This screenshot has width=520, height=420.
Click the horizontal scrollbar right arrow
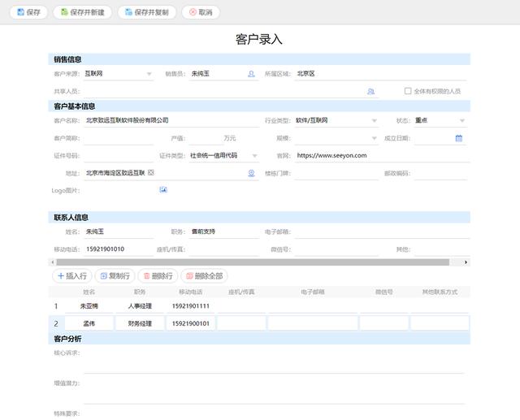tap(466, 262)
